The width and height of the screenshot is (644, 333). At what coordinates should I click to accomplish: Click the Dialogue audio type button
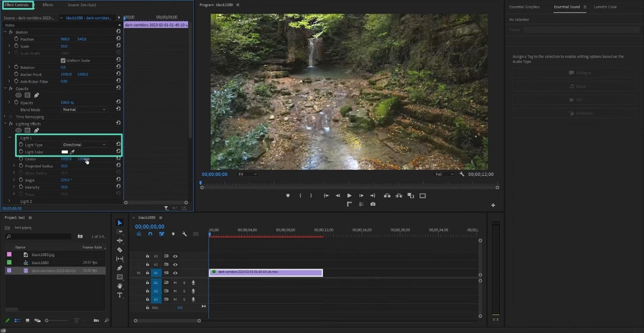(574, 73)
